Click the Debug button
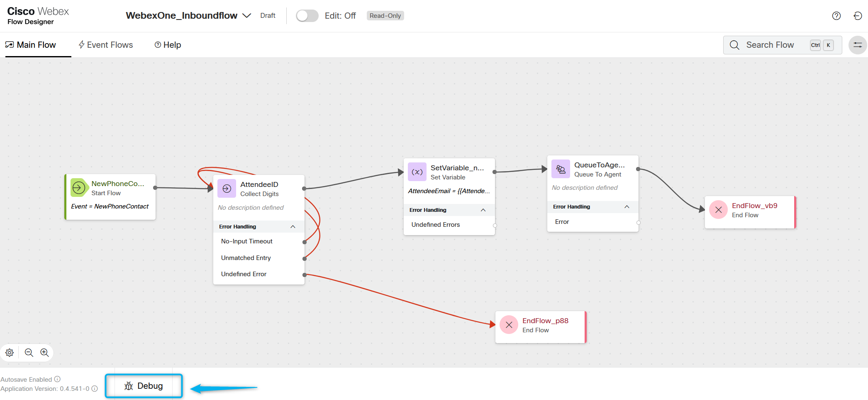Image resolution: width=868 pixels, height=400 pixels. tap(144, 386)
